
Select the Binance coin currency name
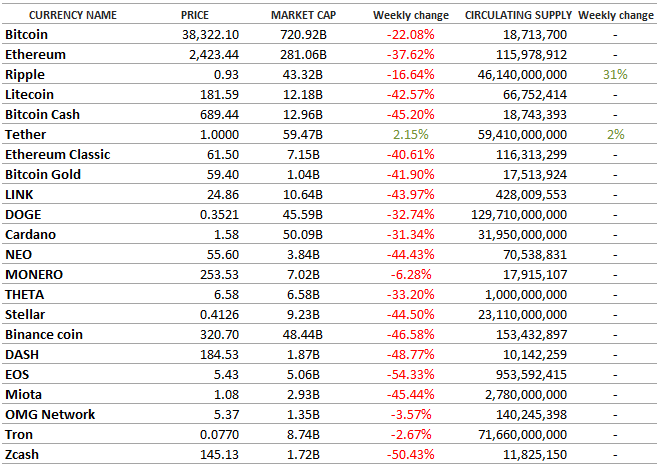coord(44,335)
